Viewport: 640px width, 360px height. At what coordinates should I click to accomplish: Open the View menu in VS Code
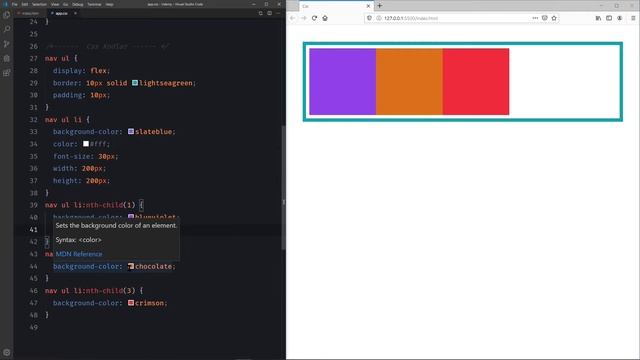pyautogui.click(x=55, y=4)
